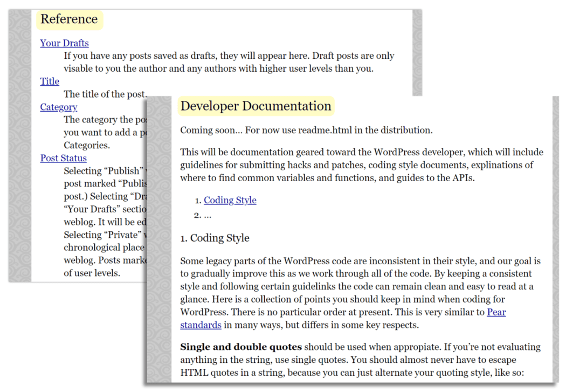Click the Developer Documentation page's left swirl border

pyautogui.click(x=159, y=243)
